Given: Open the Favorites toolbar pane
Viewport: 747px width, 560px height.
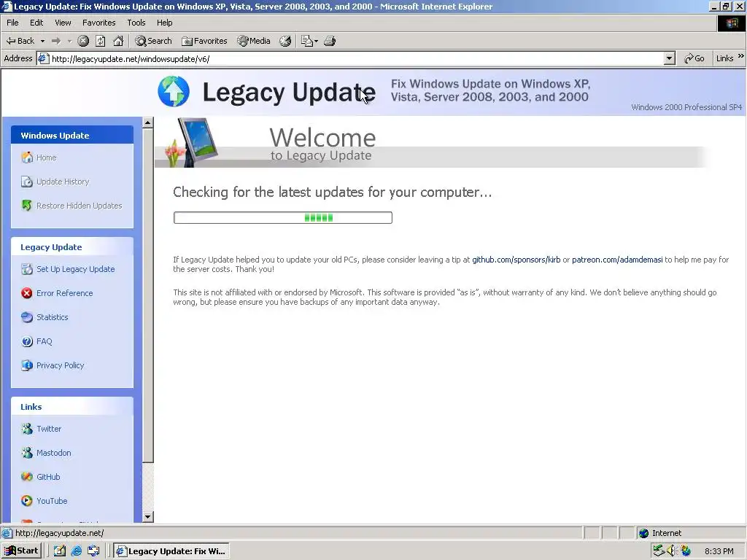Looking at the screenshot, I should coord(204,41).
